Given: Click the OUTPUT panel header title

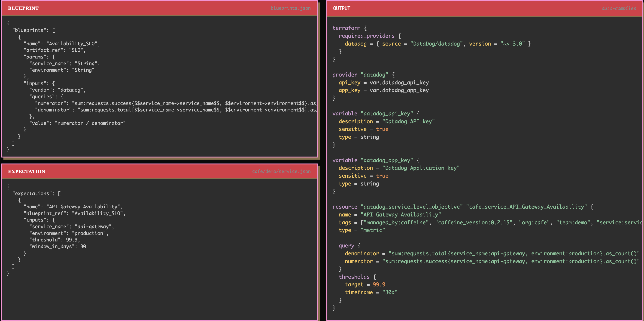Looking at the screenshot, I should [341, 8].
